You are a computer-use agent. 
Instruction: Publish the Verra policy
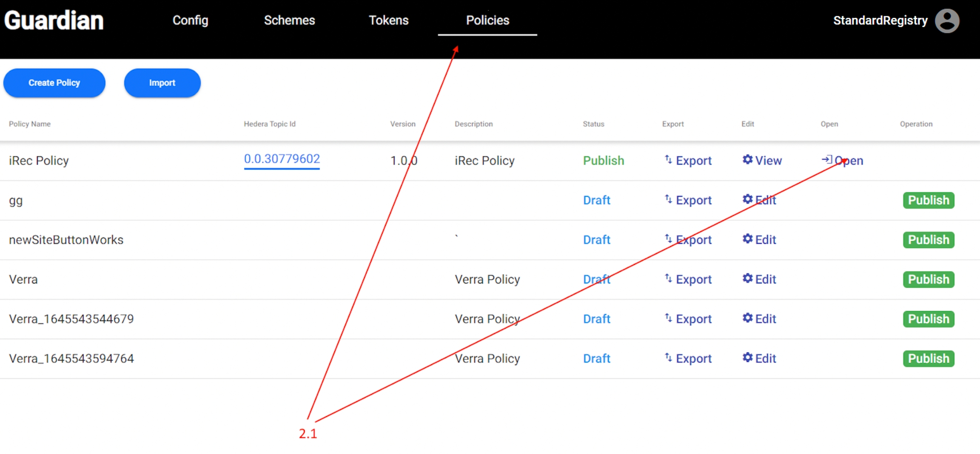(x=929, y=279)
